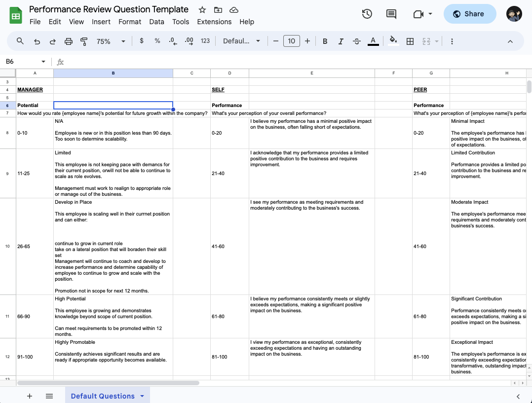Image resolution: width=532 pixels, height=403 pixels.
Task: Format selection as currency
Action: tap(142, 41)
